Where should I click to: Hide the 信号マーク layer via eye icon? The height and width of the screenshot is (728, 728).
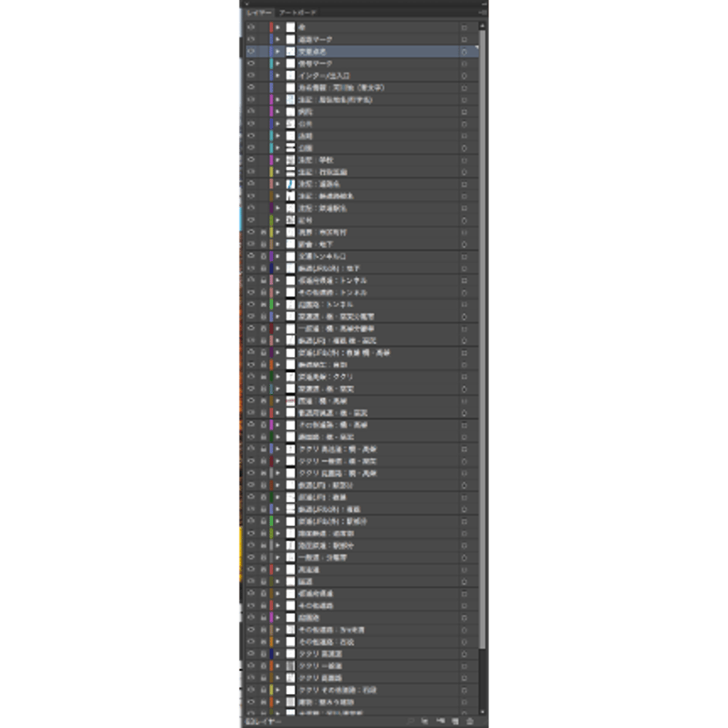tap(251, 63)
